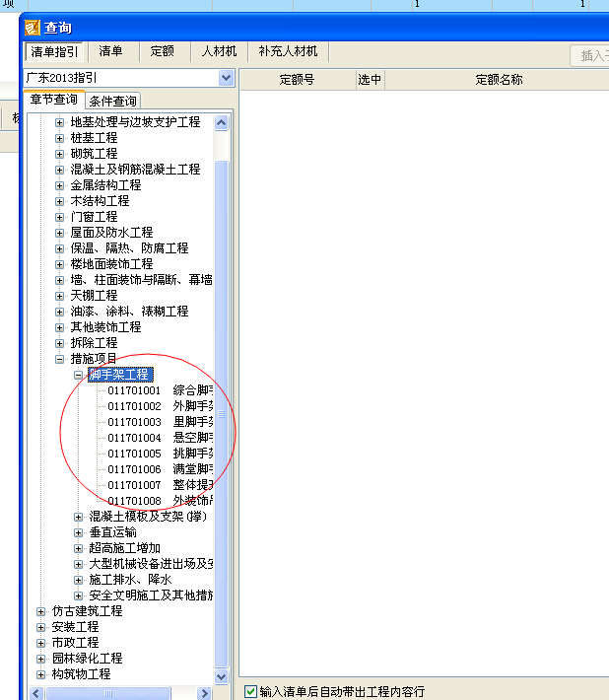The width and height of the screenshot is (609, 700).
Task: Click the 定额名称 column header
Action: click(497, 80)
